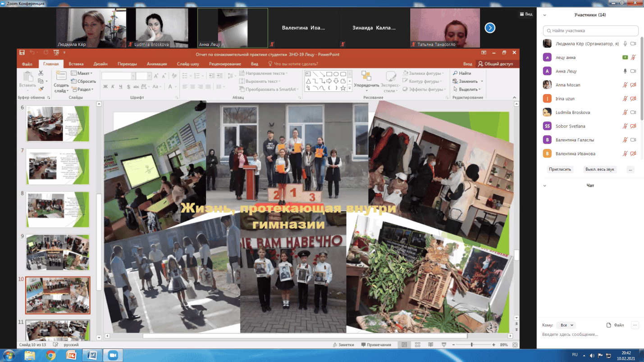Expand the Кому recipient dropdown in chat
The width and height of the screenshot is (644, 362).
566,325
